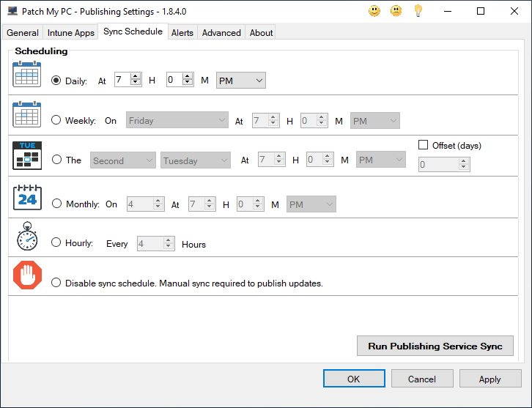
Task: Click the happy smiley feedback icon
Action: click(374, 11)
